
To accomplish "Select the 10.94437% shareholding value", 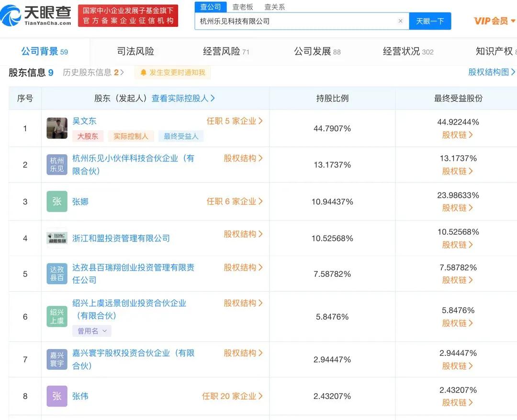I will pos(332,202).
